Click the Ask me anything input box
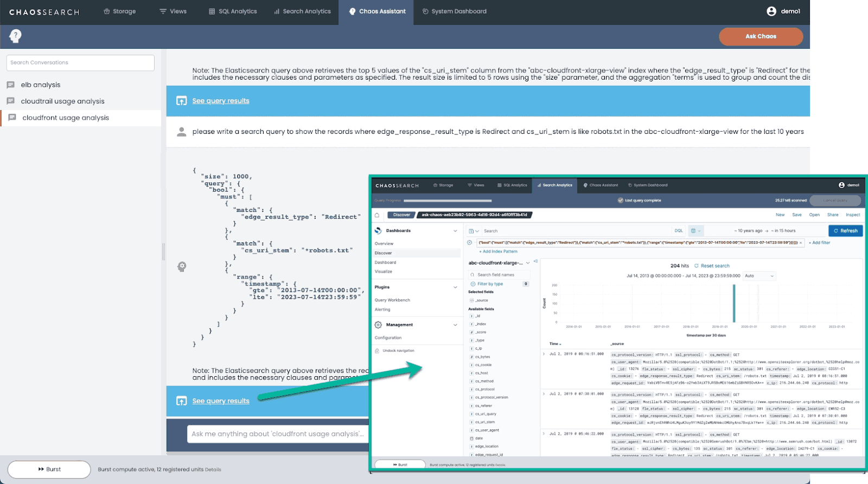The image size is (868, 484). (278, 434)
